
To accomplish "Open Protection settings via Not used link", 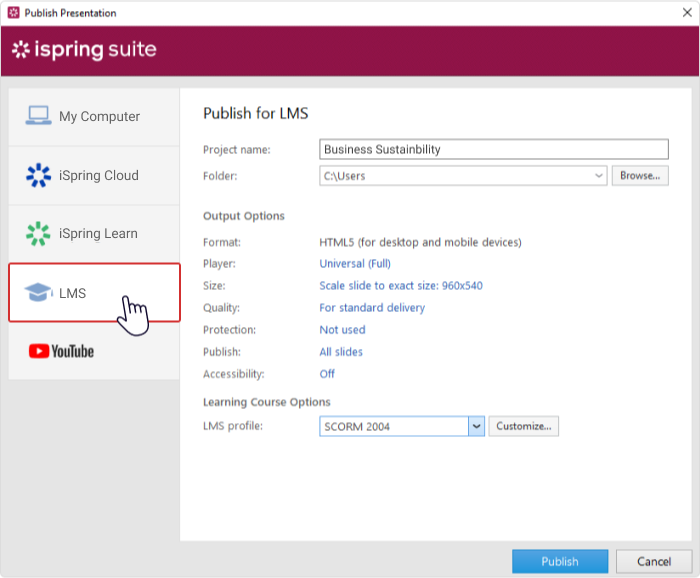I will (x=342, y=330).
